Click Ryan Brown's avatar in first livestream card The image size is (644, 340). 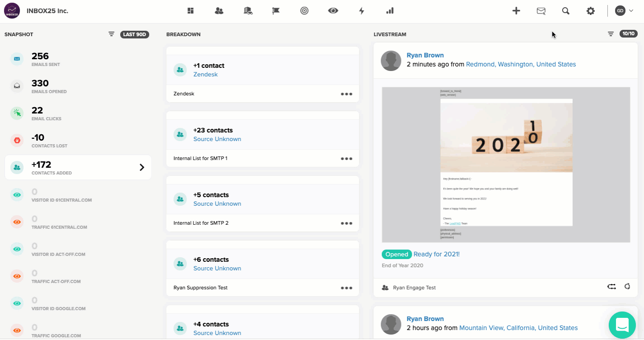[391, 61]
